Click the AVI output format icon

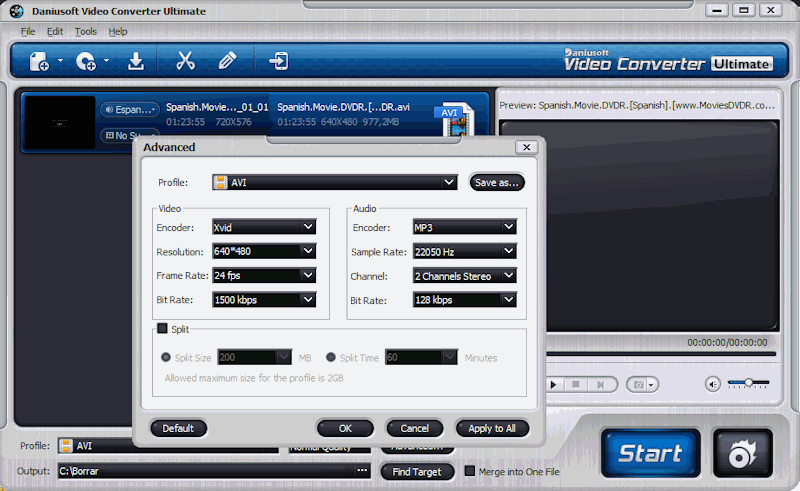(454, 120)
